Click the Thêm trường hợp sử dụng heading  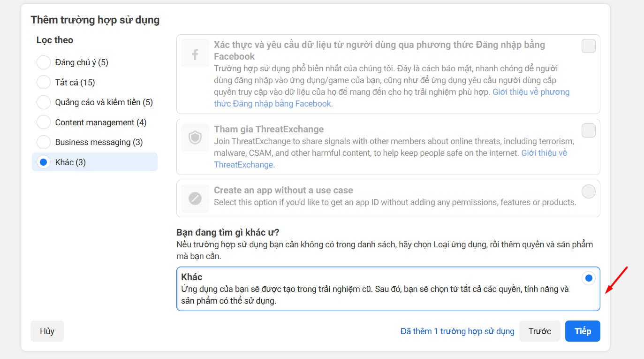(x=95, y=20)
